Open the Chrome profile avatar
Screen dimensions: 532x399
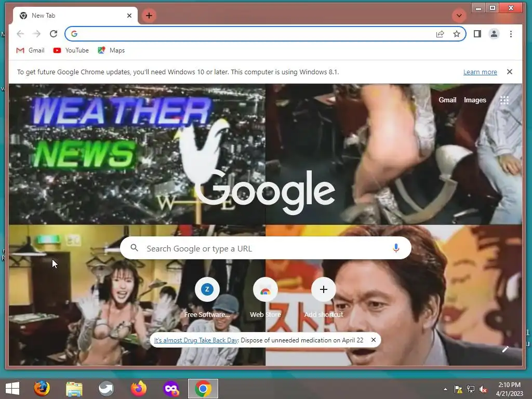[494, 34]
